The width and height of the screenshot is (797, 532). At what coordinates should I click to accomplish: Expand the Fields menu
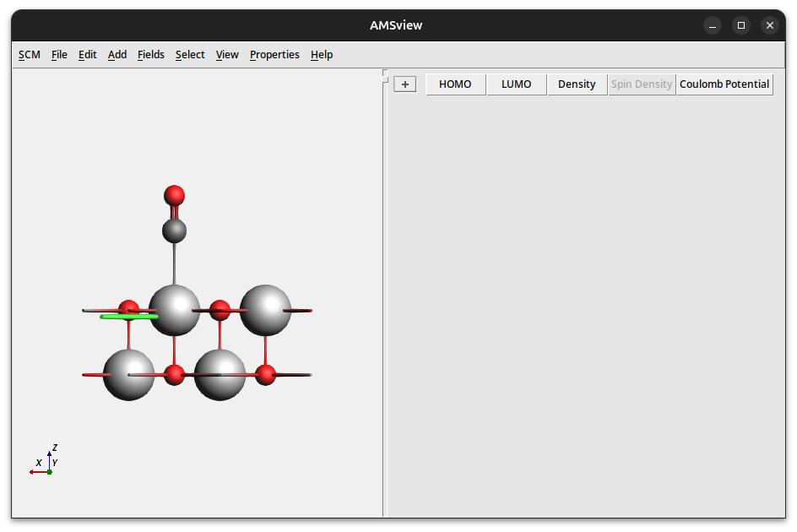[x=151, y=55]
